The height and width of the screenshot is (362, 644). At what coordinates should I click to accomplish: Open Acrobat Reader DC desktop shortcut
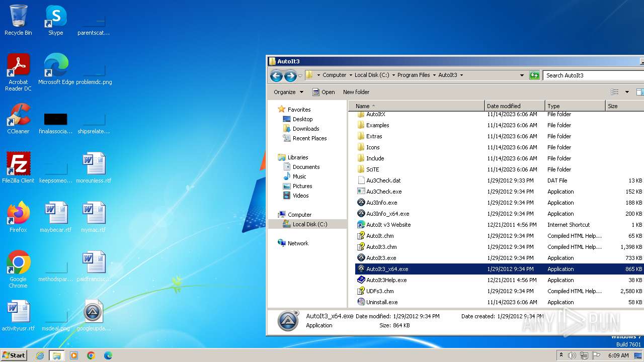pos(18,72)
